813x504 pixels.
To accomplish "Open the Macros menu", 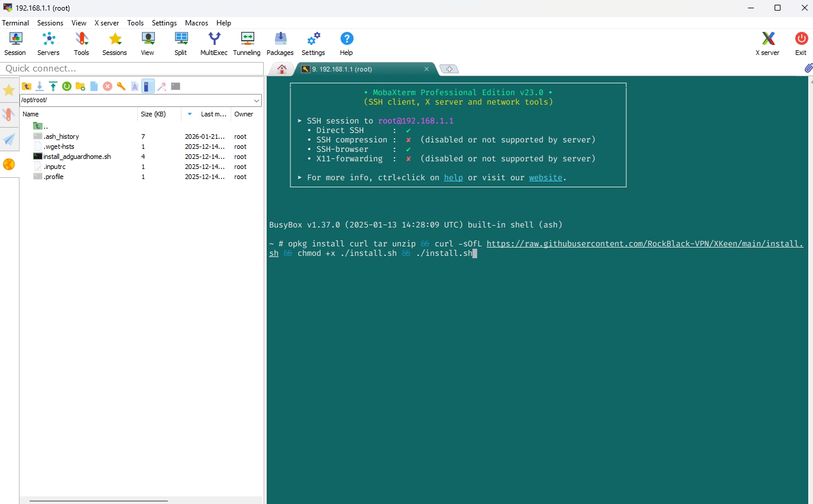I will click(x=196, y=23).
